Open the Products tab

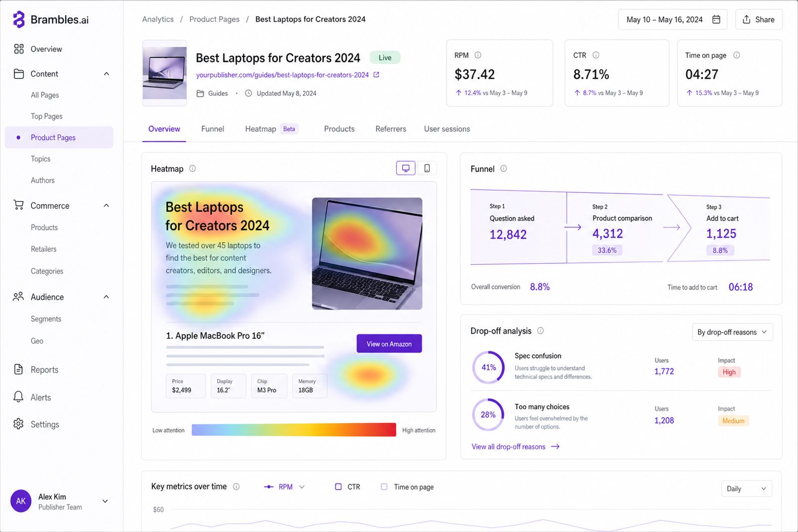339,129
